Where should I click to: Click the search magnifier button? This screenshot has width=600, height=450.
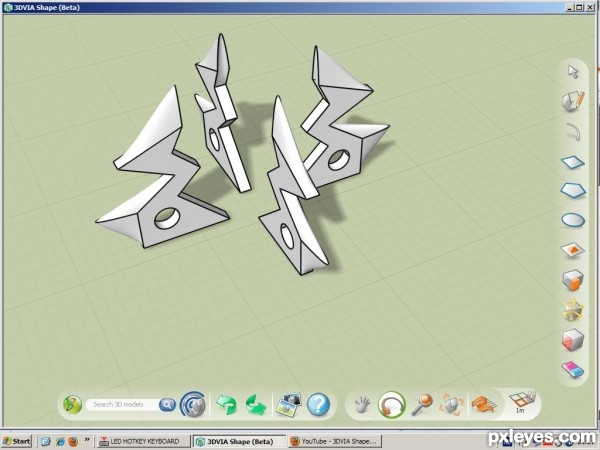pyautogui.click(x=167, y=404)
